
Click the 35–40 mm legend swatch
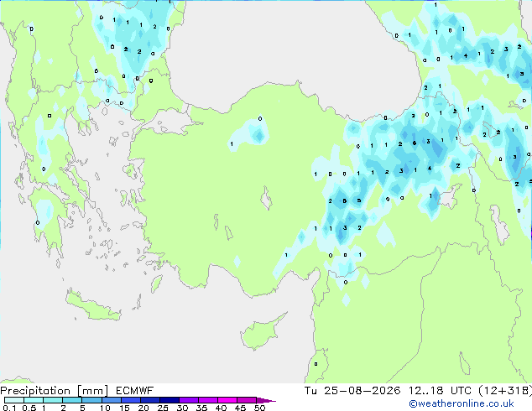point(207,400)
